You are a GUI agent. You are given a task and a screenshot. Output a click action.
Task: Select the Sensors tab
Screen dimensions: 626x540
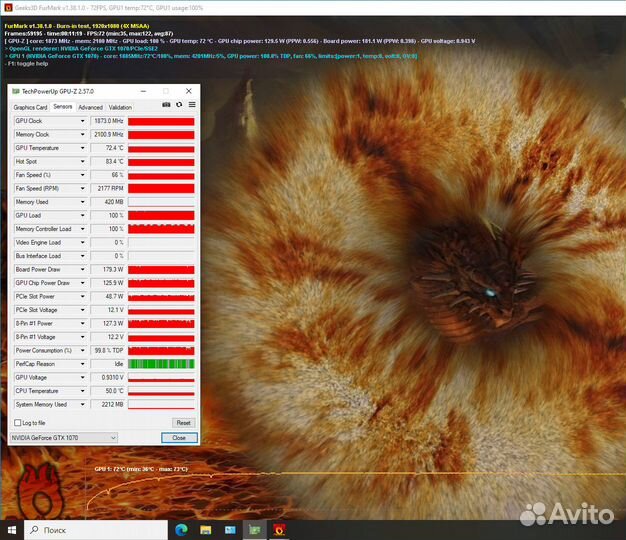[63, 107]
